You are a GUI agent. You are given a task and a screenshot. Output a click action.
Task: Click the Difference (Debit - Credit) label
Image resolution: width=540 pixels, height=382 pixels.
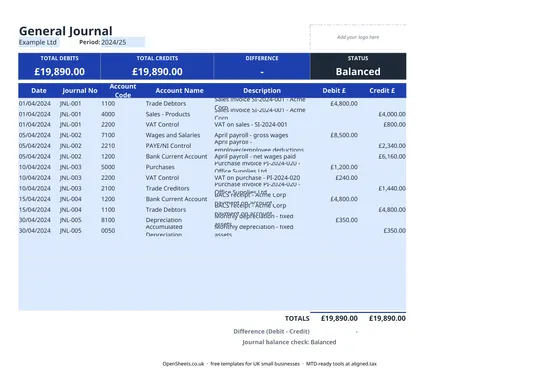coord(271,331)
